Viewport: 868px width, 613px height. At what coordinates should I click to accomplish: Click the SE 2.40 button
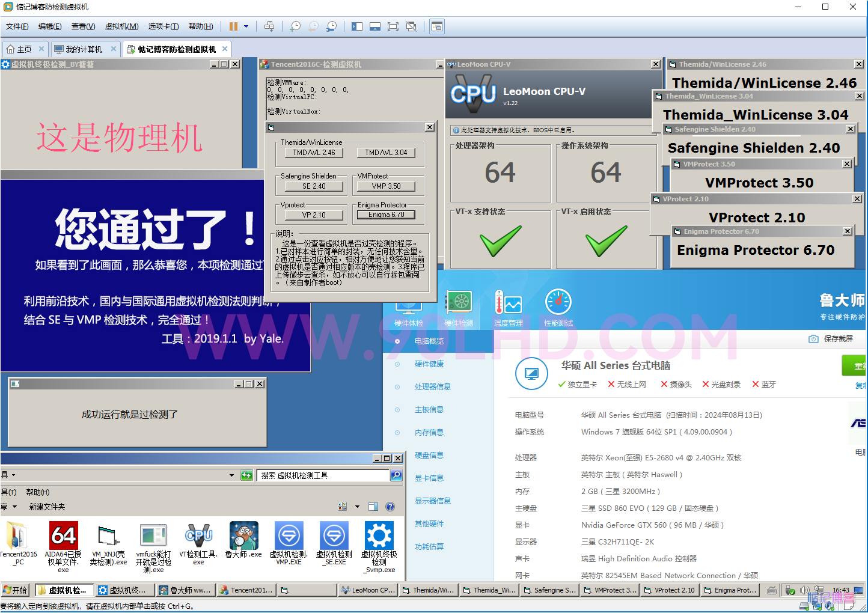pyautogui.click(x=314, y=186)
